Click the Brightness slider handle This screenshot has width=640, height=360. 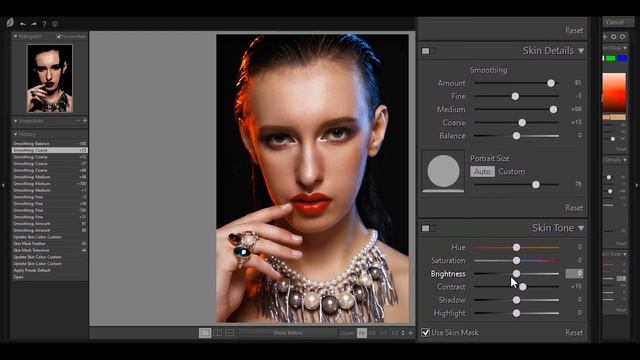pyautogui.click(x=516, y=273)
